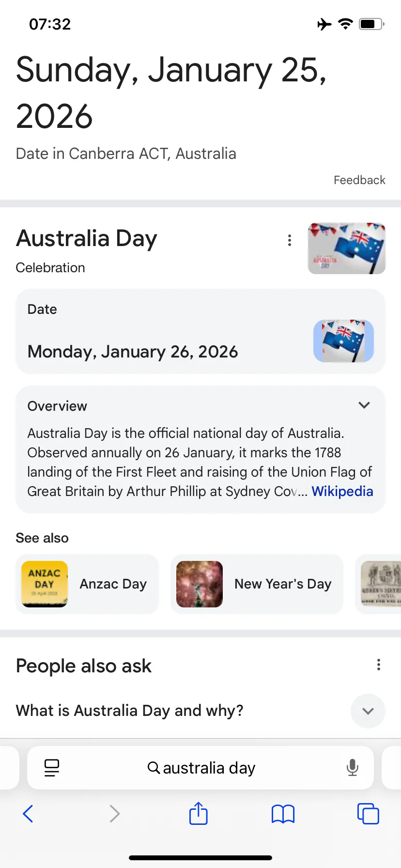Open page reader menu icon in address bar
This screenshot has height=868, width=401.
tap(52, 768)
